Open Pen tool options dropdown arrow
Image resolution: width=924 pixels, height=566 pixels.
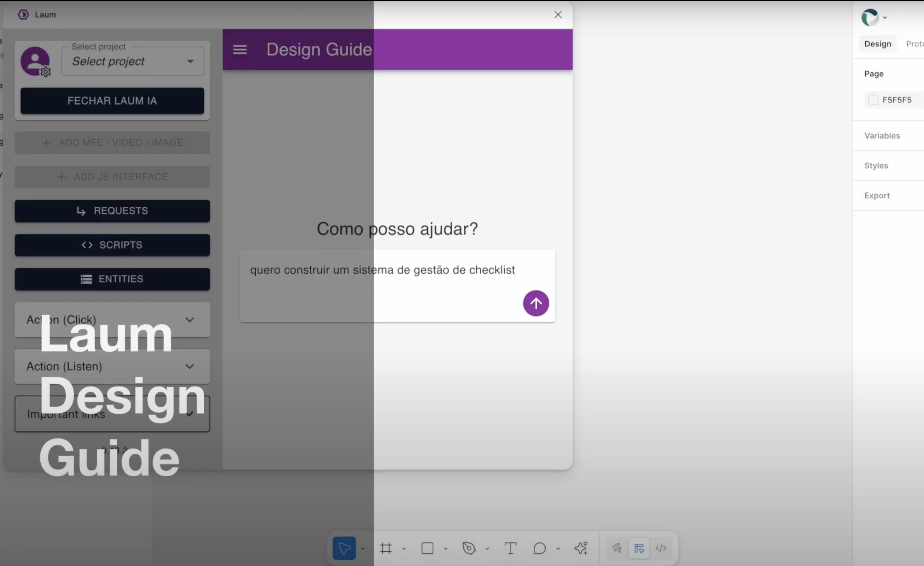[487, 549]
